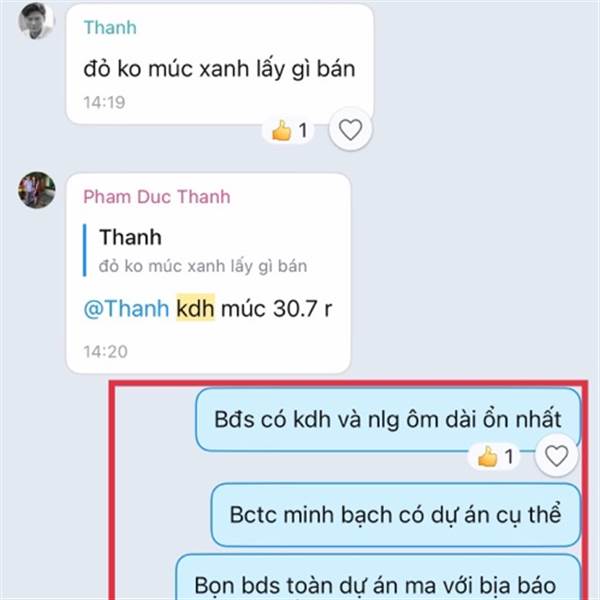Tap the 14:20 timestamp
The image size is (600, 600).
click(106, 351)
